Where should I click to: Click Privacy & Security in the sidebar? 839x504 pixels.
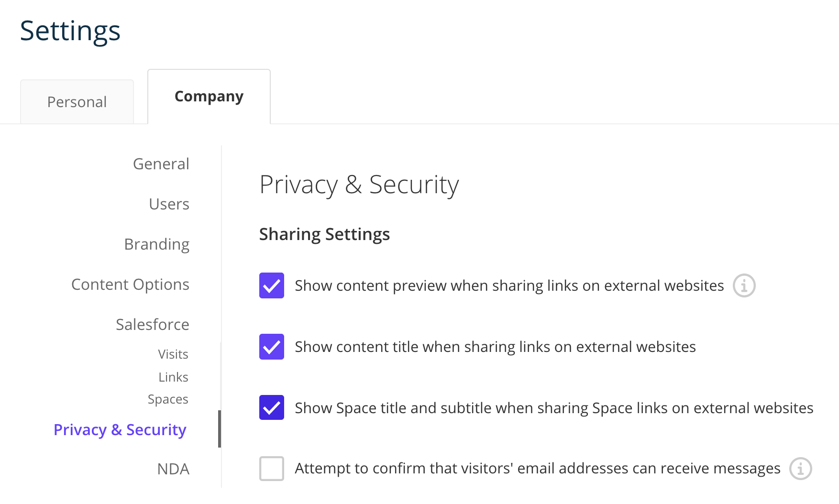tap(120, 429)
